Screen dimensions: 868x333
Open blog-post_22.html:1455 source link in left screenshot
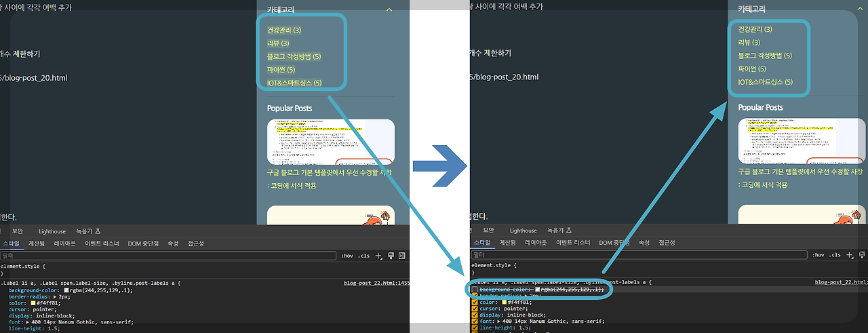click(376, 283)
